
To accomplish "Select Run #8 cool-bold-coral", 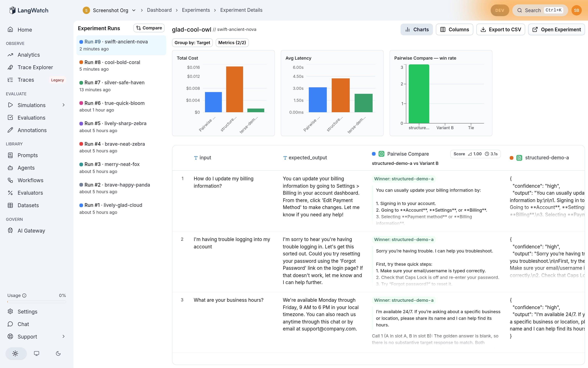I will [121, 66].
